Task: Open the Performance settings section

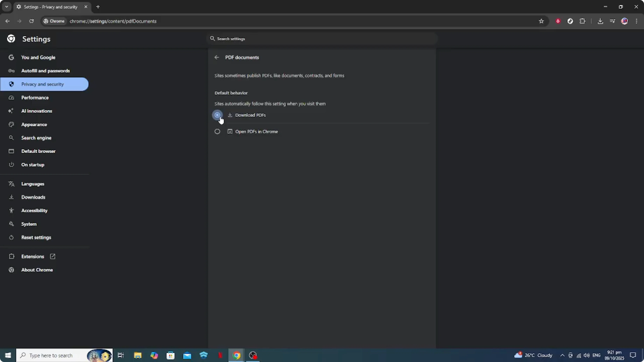Action: pos(35,97)
